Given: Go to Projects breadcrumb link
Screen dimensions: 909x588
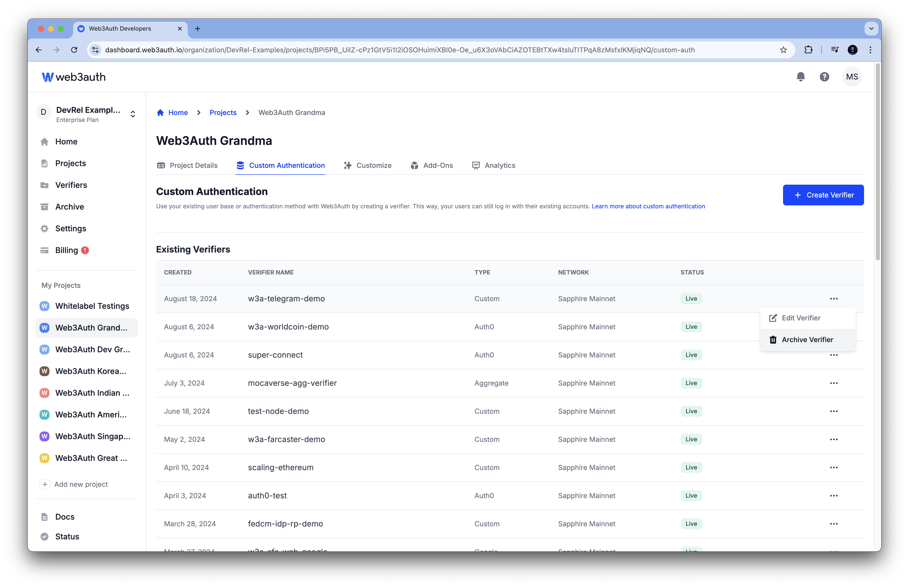Looking at the screenshot, I should pyautogui.click(x=223, y=113).
